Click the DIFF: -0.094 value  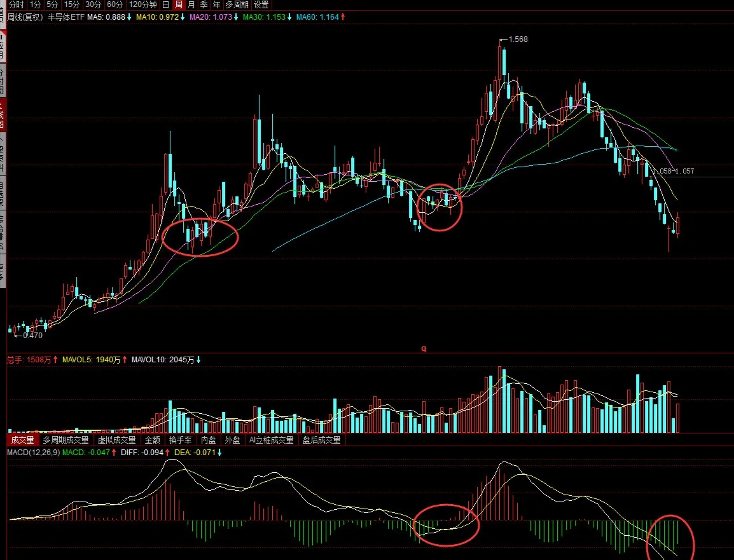click(142, 453)
